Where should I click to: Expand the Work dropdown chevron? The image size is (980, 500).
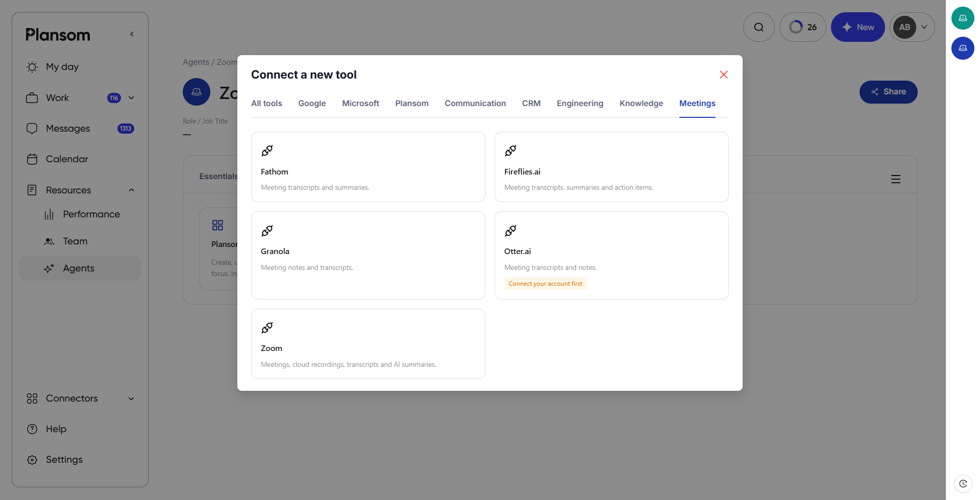click(131, 98)
